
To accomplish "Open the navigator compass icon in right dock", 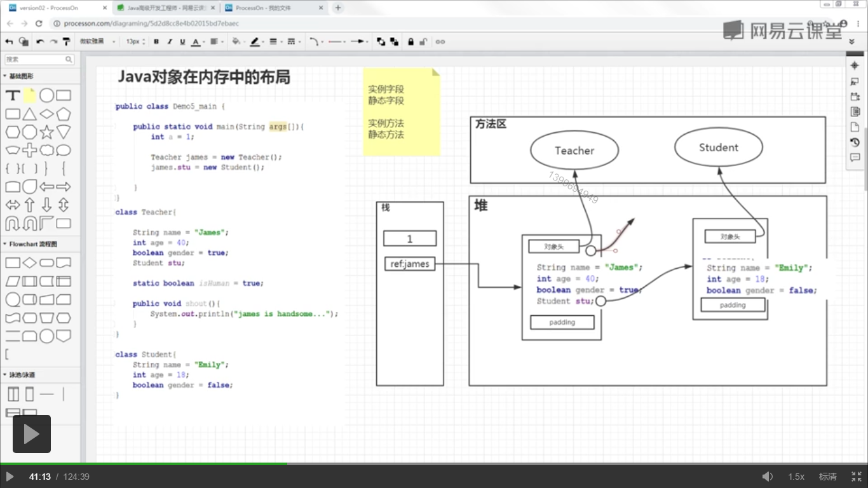I will 855,65.
